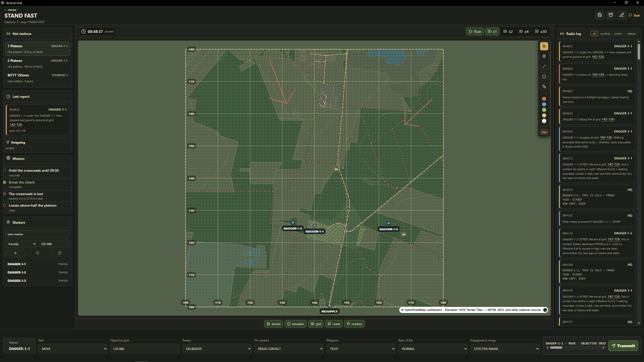Filter radio log by combat tab
Image resolution: width=644 pixels, height=362 pixels.
(x=605, y=34)
